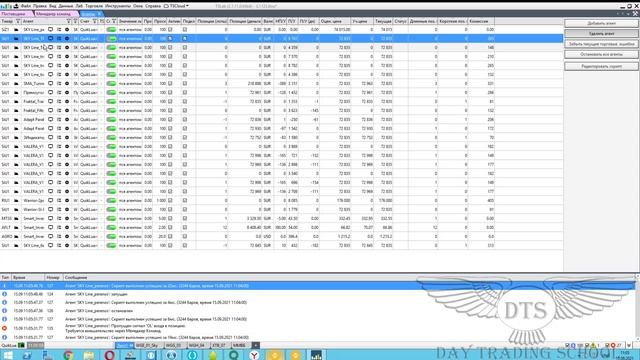Open the Инструменты menu

click(118, 6)
